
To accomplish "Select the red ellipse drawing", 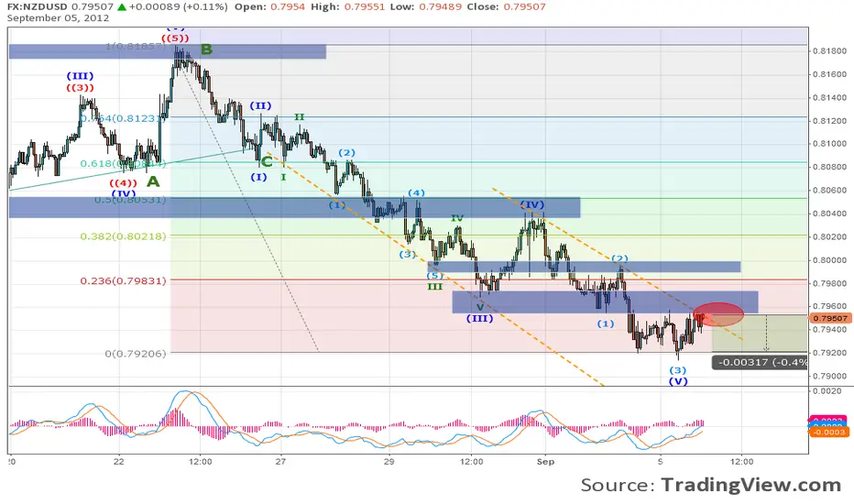I will (x=718, y=314).
